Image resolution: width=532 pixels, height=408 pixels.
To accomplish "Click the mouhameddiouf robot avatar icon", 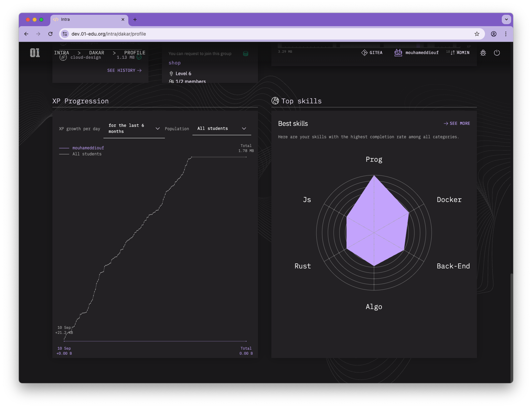I will (x=398, y=53).
